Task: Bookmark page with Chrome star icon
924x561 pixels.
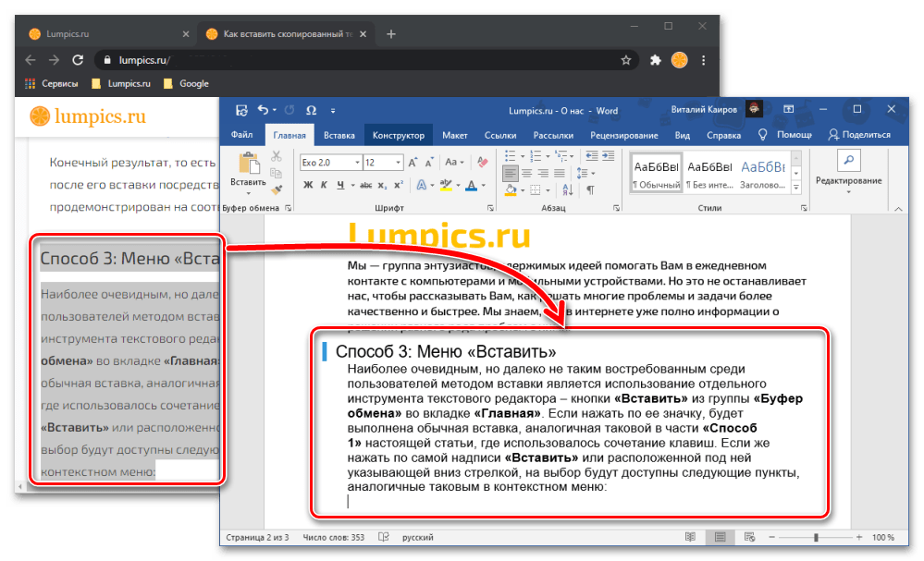Action: pos(626,60)
